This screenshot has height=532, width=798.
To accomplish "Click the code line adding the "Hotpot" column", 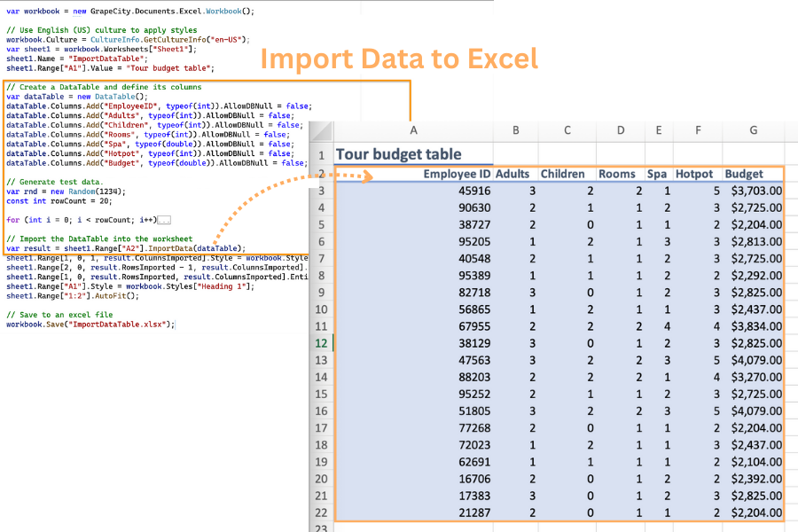I will pyautogui.click(x=150, y=153).
